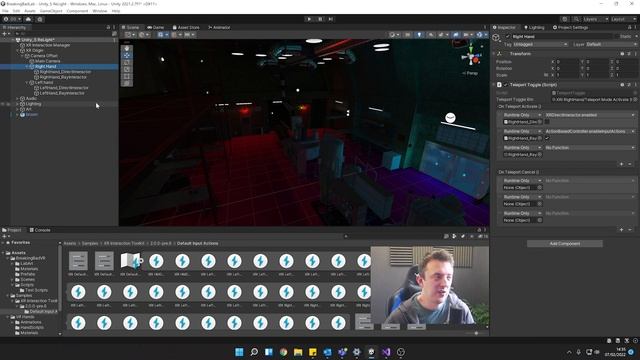Open the Layout dropdown
Viewport: 640px width, 360px height.
[x=623, y=19]
